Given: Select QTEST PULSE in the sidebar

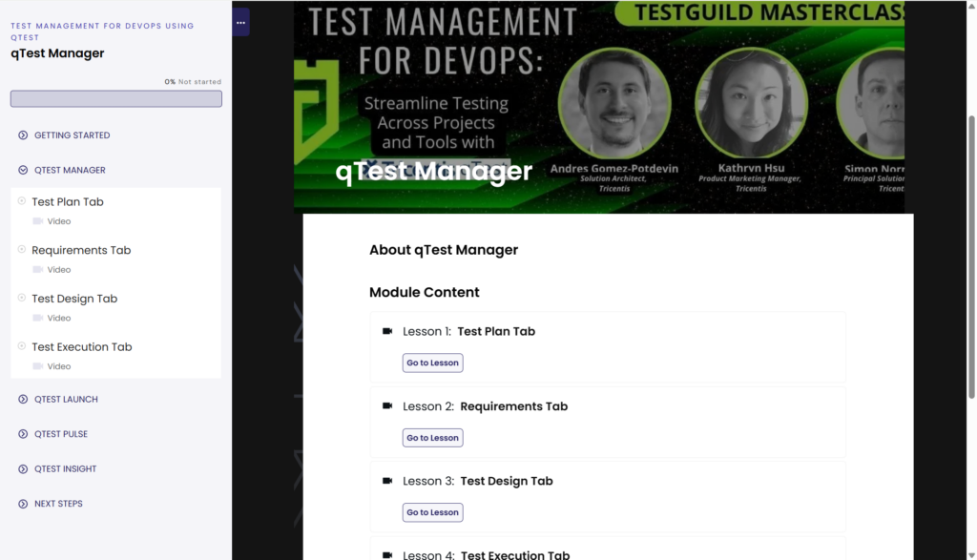Looking at the screenshot, I should point(59,433).
